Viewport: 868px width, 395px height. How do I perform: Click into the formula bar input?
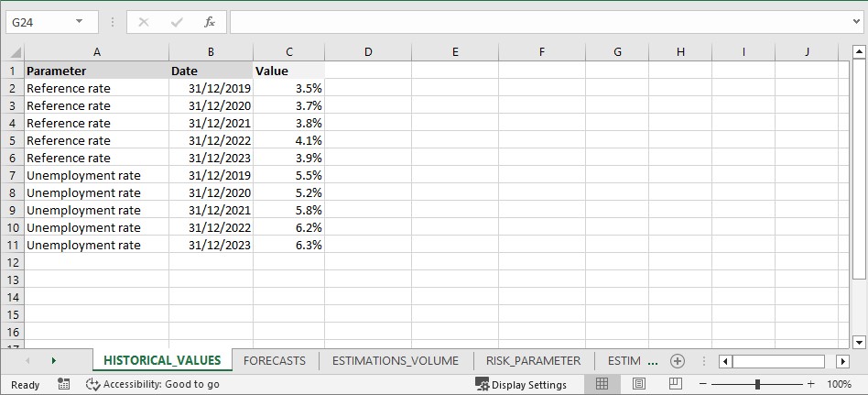tap(541, 22)
